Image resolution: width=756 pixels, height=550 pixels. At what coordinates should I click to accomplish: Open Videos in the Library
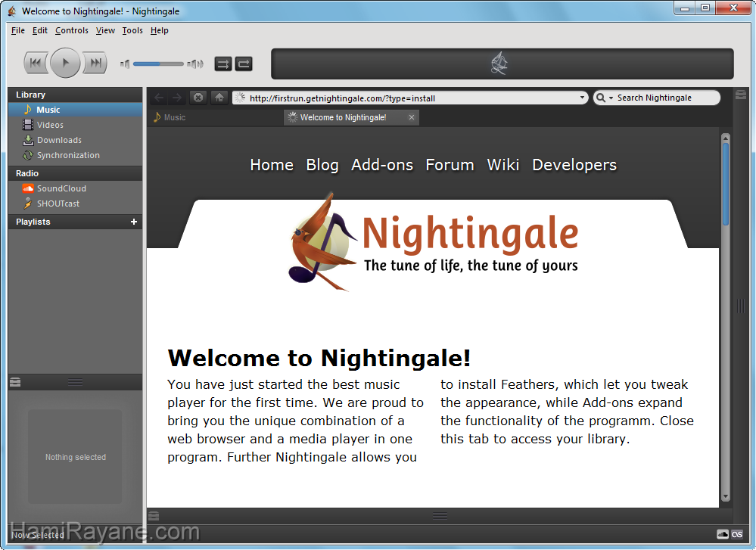(x=75, y=125)
